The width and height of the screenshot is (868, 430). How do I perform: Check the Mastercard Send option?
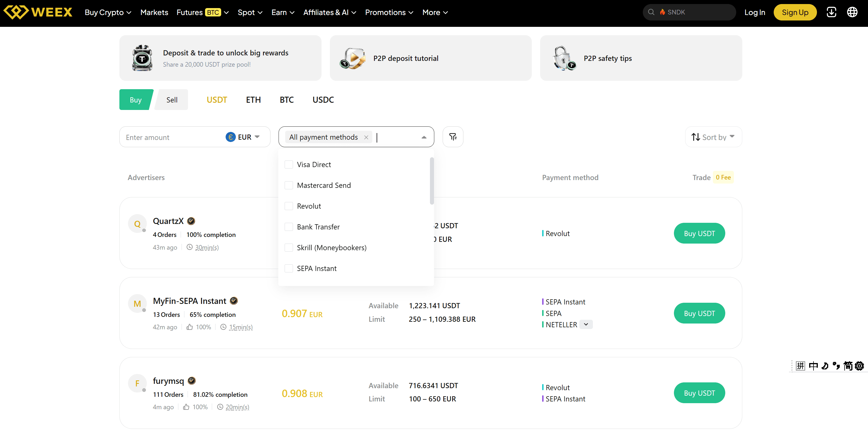[x=289, y=185]
